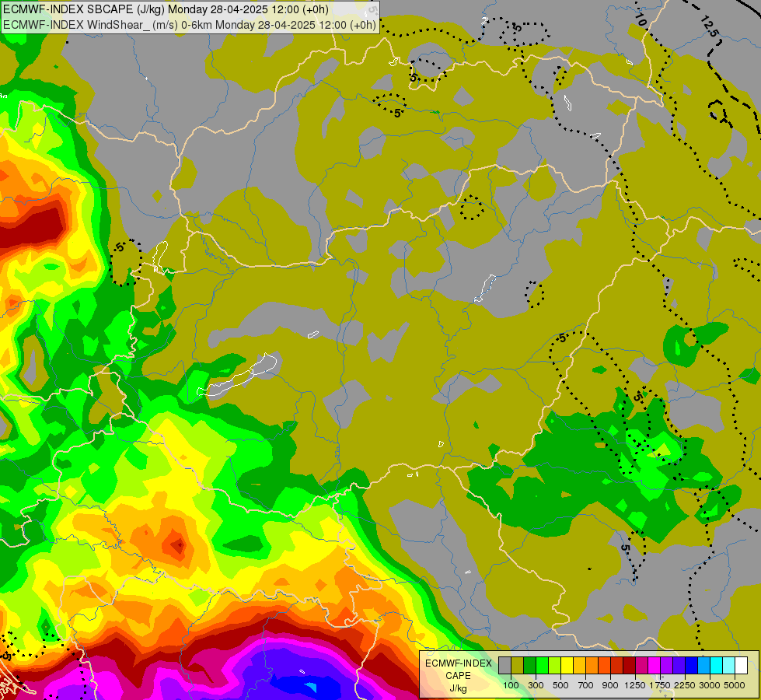Click the legend heading 'ECMWF-INDEX'
This screenshot has height=700, width=761.
coord(458,663)
